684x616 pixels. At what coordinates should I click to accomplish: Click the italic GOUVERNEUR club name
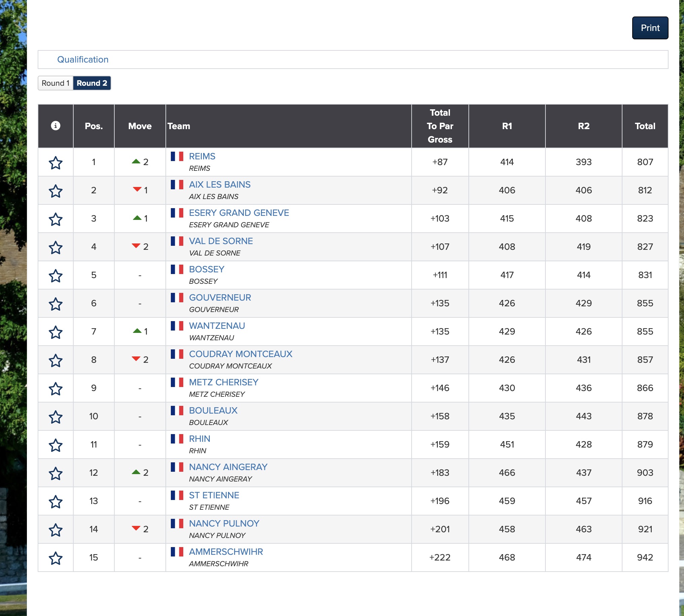tap(214, 310)
